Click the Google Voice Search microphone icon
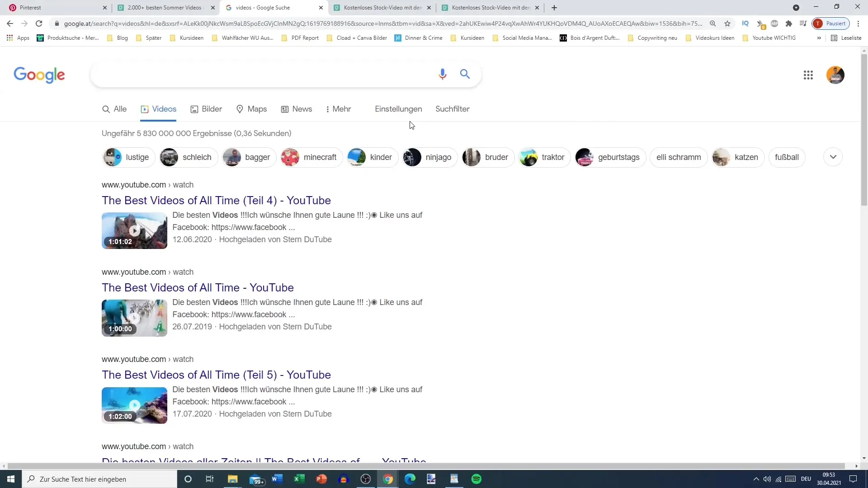 point(442,74)
